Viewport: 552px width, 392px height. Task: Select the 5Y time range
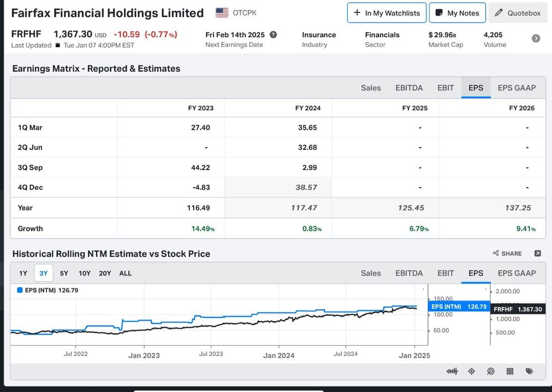64,273
